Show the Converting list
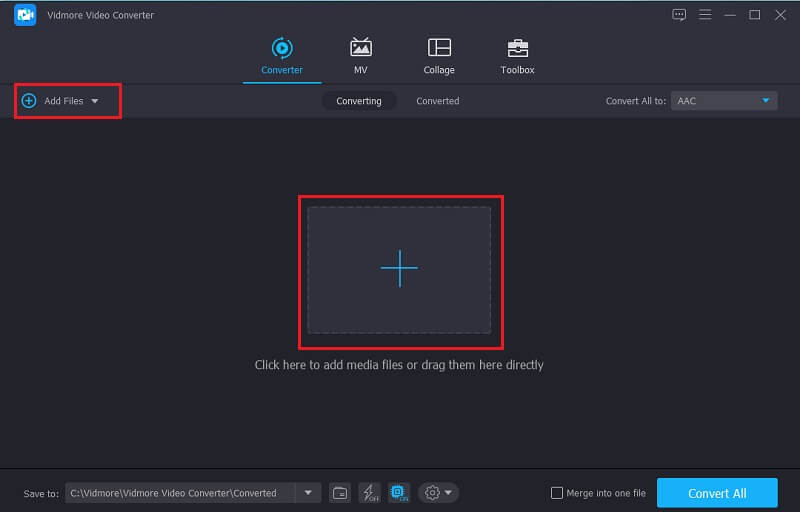The height and width of the screenshot is (512, 800). (358, 101)
